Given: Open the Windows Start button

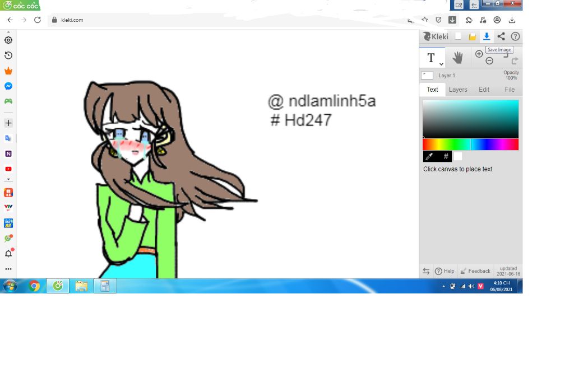Looking at the screenshot, I should 10,286.
